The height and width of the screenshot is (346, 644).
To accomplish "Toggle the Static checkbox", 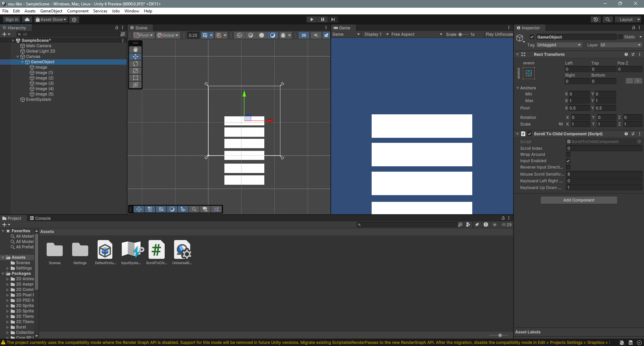I will [x=620, y=37].
